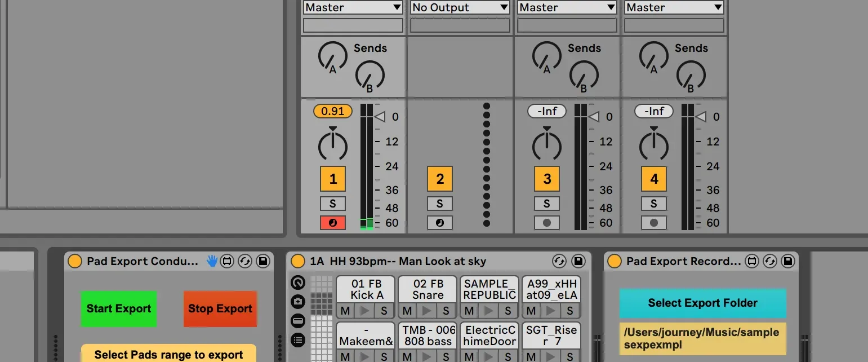Mute the 01 FB Kick A pad

[x=345, y=311]
